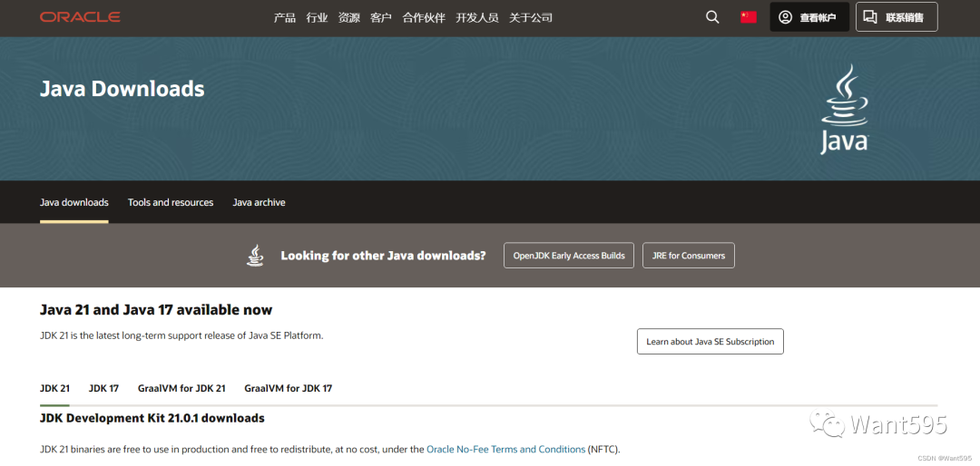Screen dimensions: 980x466
Task: Switch to Java archive tab
Action: pyautogui.click(x=259, y=202)
